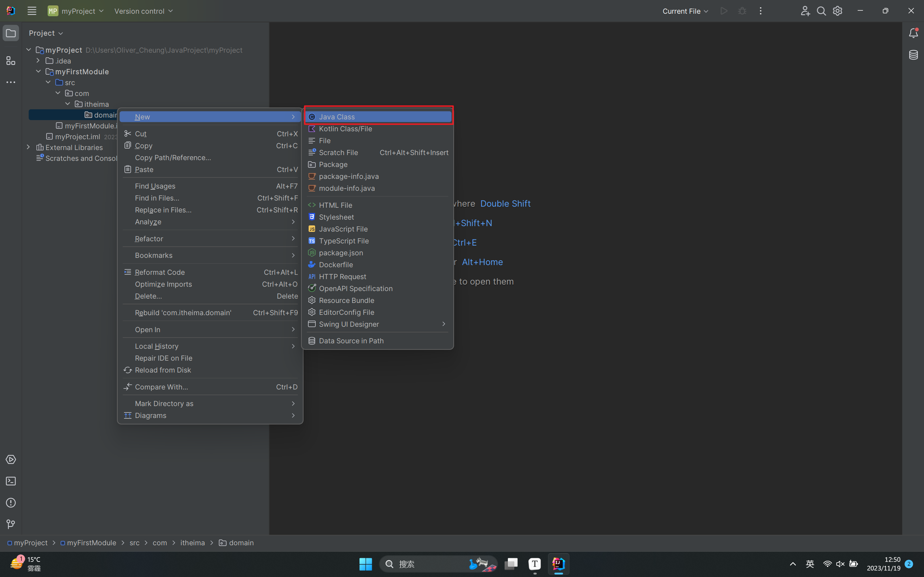Viewport: 924px width, 577px height.
Task: Click Reformat Code in context menu
Action: 160,272
